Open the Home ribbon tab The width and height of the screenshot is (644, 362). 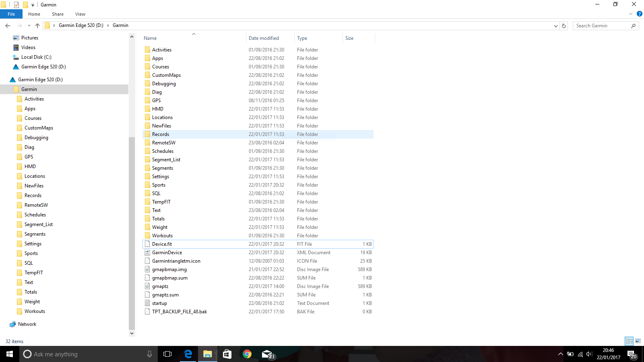[34, 14]
